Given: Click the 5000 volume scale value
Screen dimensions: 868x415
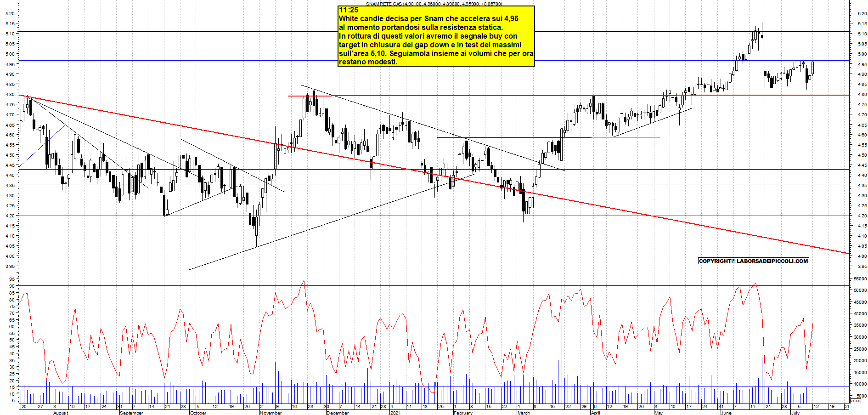Looking at the screenshot, I should (x=862, y=396).
